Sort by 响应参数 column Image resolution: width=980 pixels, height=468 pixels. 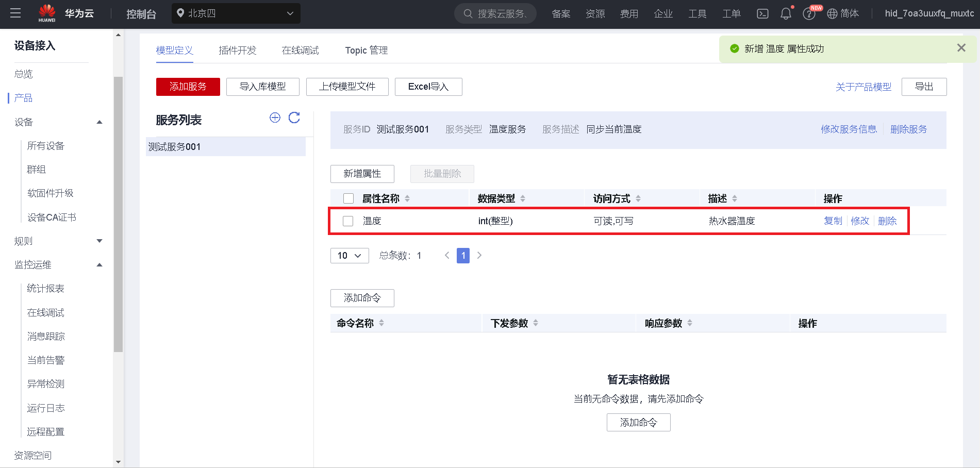tap(690, 323)
